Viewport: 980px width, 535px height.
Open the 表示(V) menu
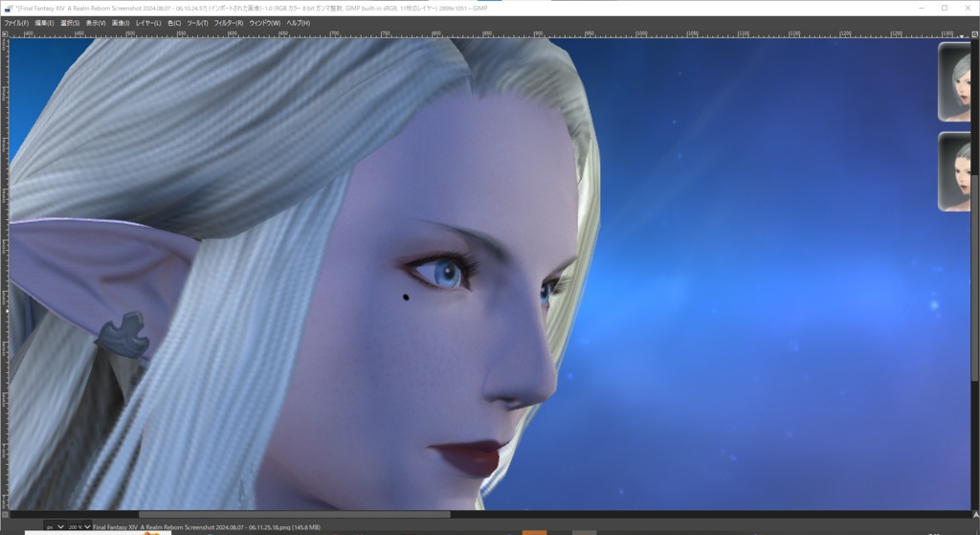[x=96, y=23]
